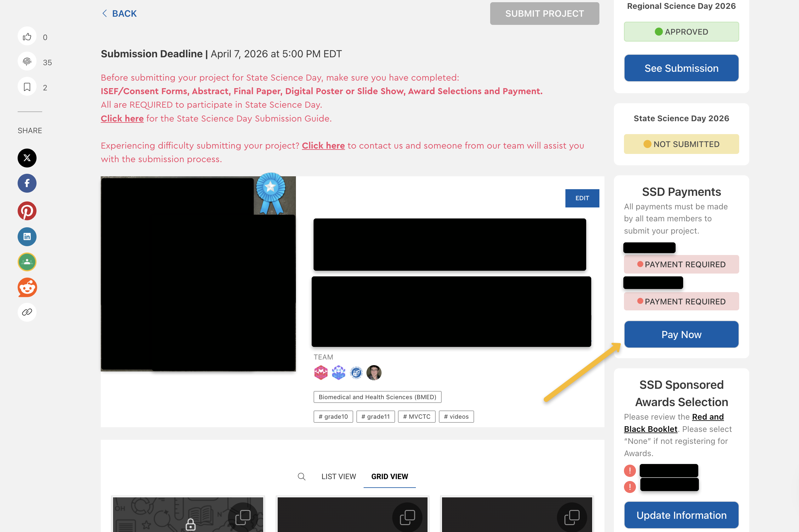Screen dimensions: 799x532
Task: Switch to LIST VIEW tab
Action: coord(338,476)
